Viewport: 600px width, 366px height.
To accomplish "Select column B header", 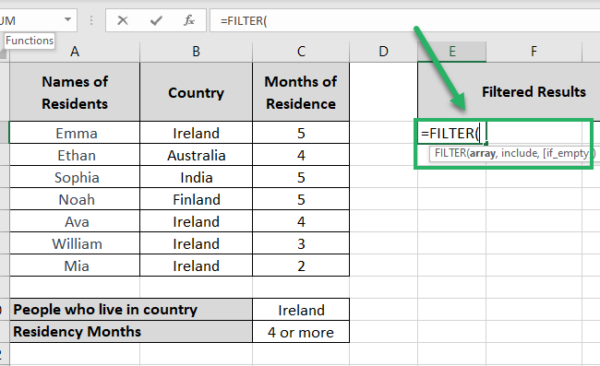I will tap(196, 51).
